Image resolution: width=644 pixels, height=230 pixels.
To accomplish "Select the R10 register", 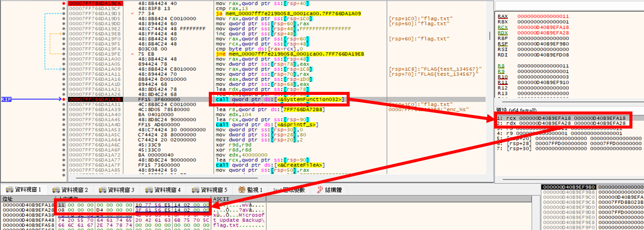I will click(x=502, y=77).
